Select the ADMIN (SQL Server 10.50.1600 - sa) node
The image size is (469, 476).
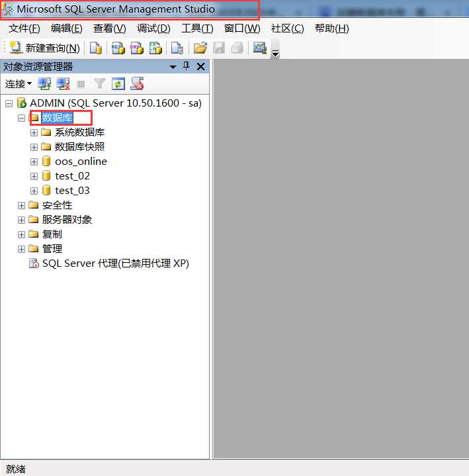[x=115, y=103]
